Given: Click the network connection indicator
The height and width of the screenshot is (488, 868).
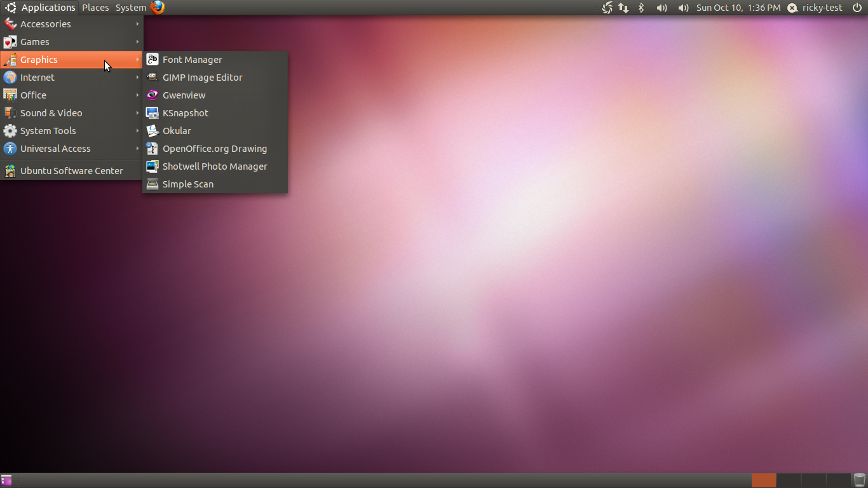Looking at the screenshot, I should (623, 8).
